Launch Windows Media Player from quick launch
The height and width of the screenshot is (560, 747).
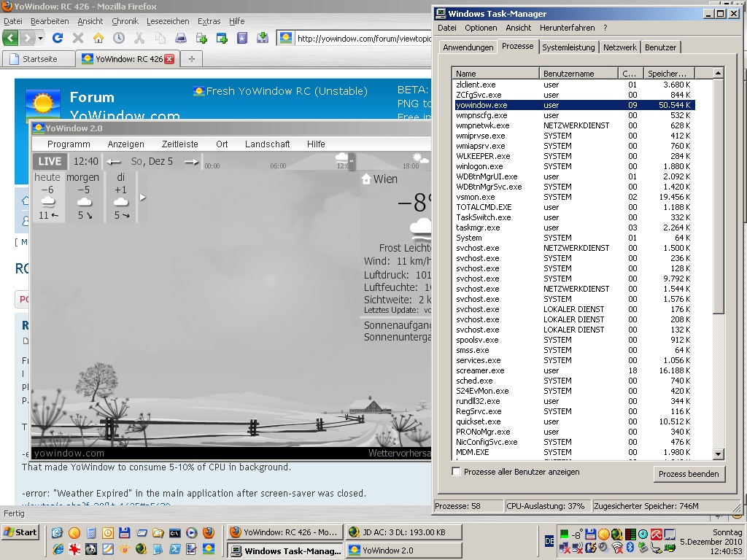pyautogui.click(x=192, y=533)
